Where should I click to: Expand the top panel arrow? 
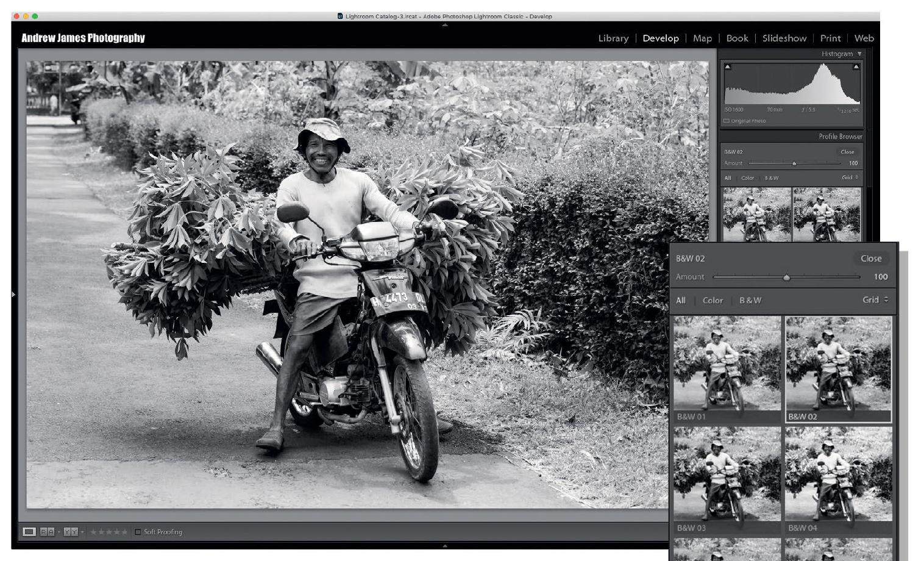445,25
